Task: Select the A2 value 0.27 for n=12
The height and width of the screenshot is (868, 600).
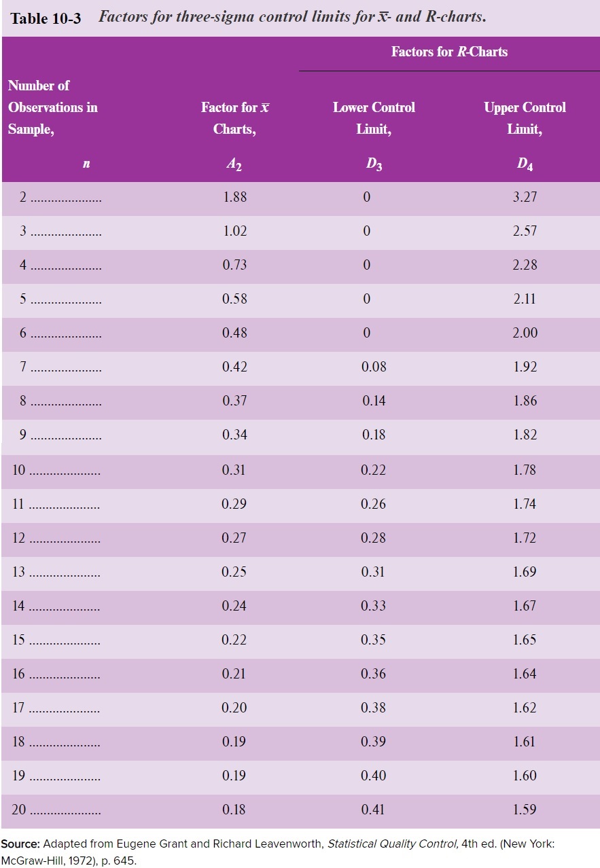Action: 234,538
